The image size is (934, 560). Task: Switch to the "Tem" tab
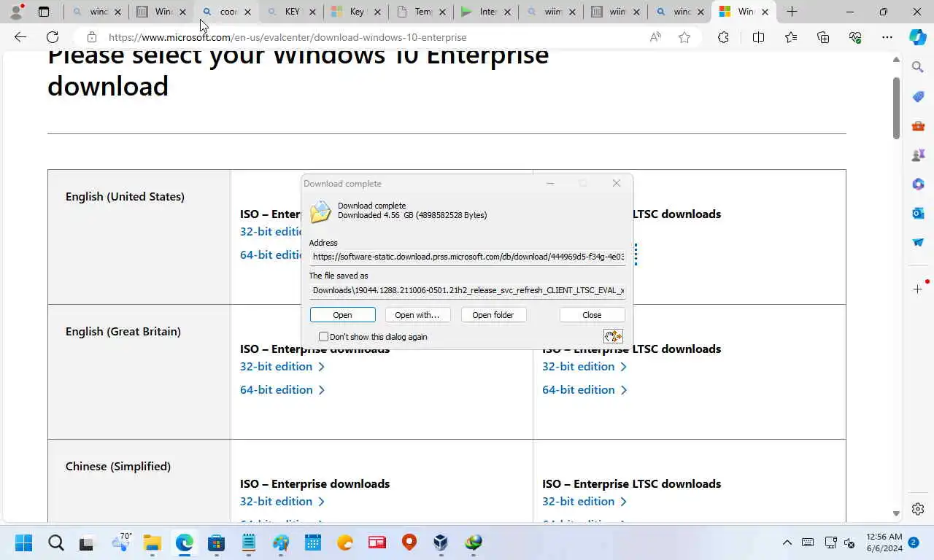coord(421,12)
